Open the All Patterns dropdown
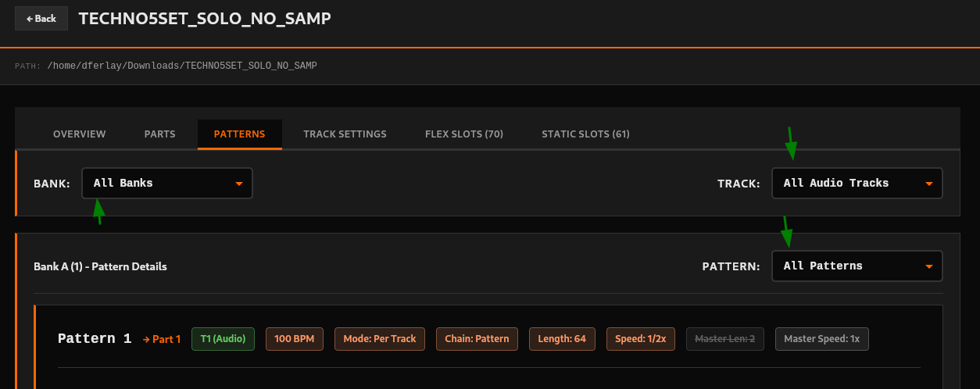 (857, 266)
